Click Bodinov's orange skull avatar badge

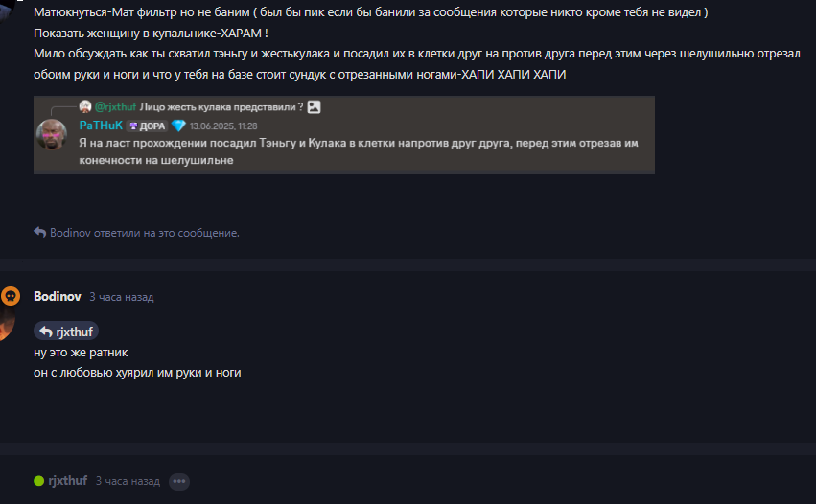11,296
